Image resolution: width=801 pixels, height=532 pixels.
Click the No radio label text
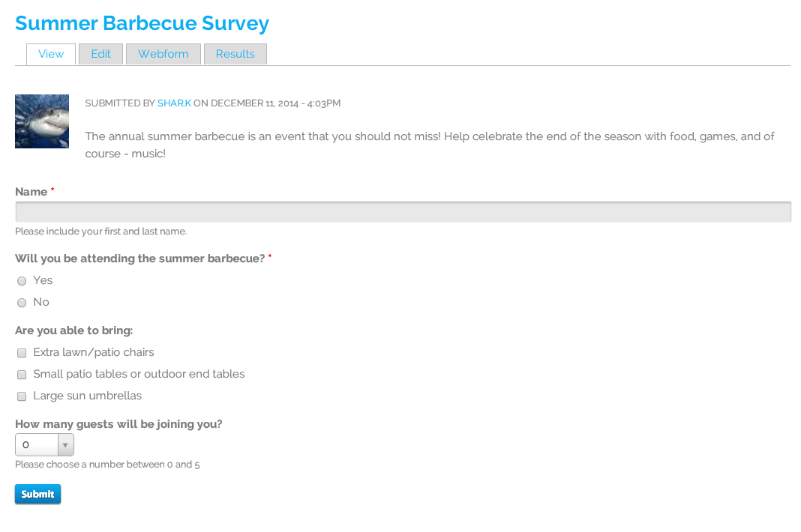41,302
